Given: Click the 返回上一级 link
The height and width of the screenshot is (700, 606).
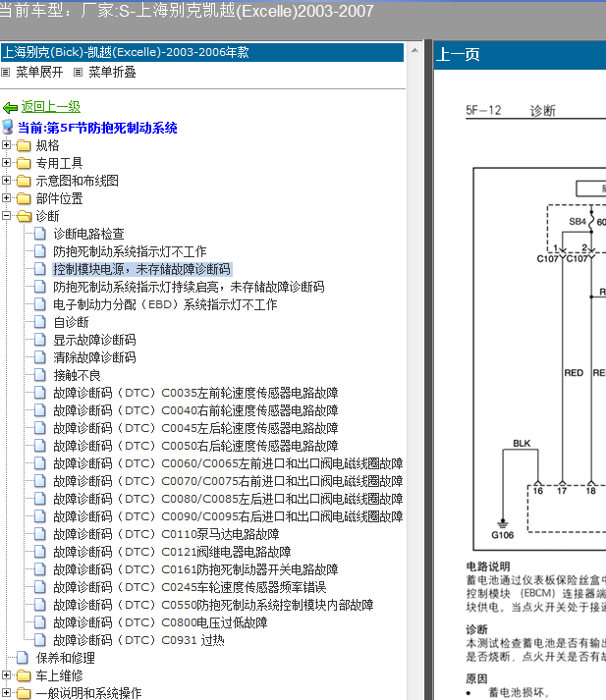Looking at the screenshot, I should click(x=51, y=107).
